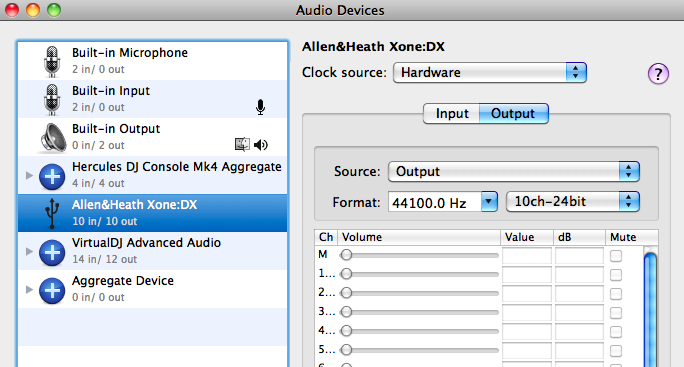Select the Aggregate Device row
This screenshot has height=367, width=684.
pyautogui.click(x=153, y=289)
